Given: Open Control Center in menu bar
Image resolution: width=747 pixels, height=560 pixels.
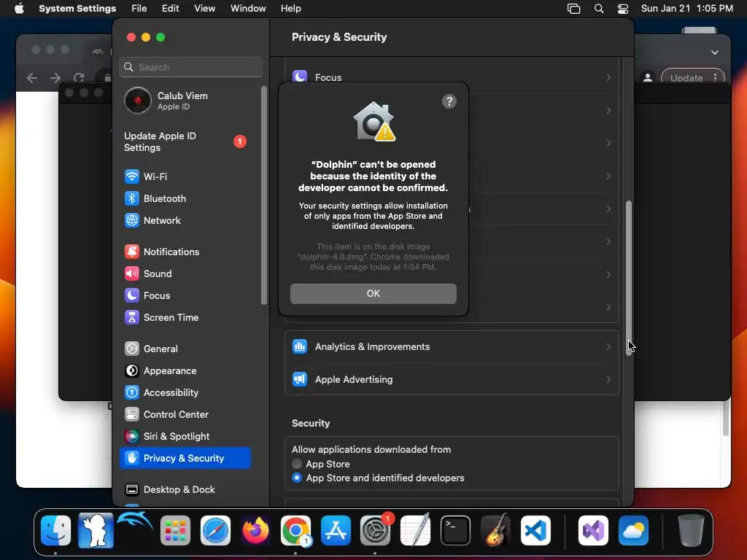Looking at the screenshot, I should 623,9.
